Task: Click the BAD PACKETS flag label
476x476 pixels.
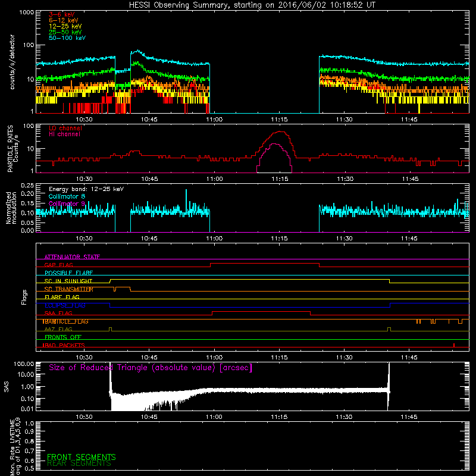Action: (x=64, y=345)
